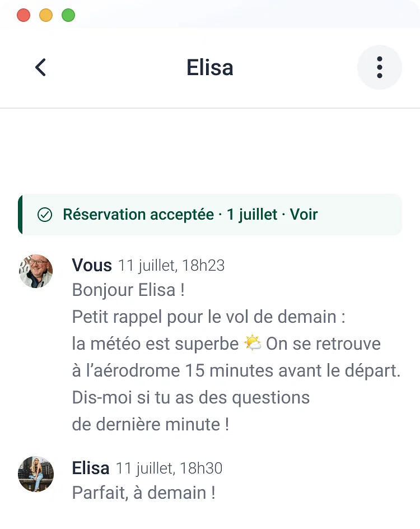Click the sun cloud emoji in message
This screenshot has height=529, width=420.
tap(253, 343)
